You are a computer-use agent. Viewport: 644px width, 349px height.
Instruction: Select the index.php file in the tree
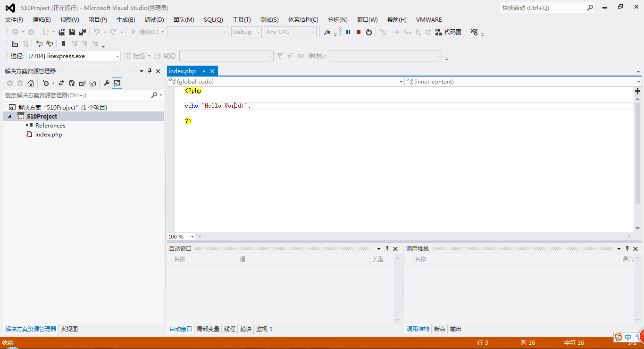click(x=49, y=135)
